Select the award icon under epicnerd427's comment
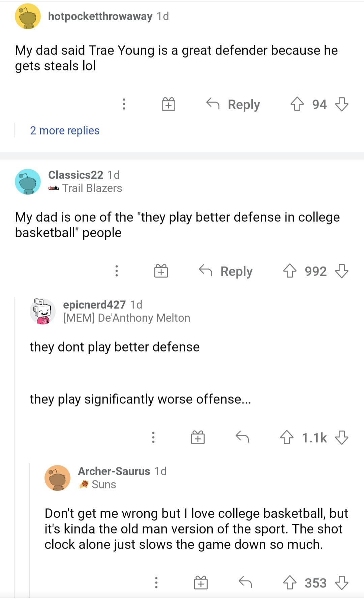Image resolution: width=364 pixels, height=600 pixels. [x=198, y=437]
